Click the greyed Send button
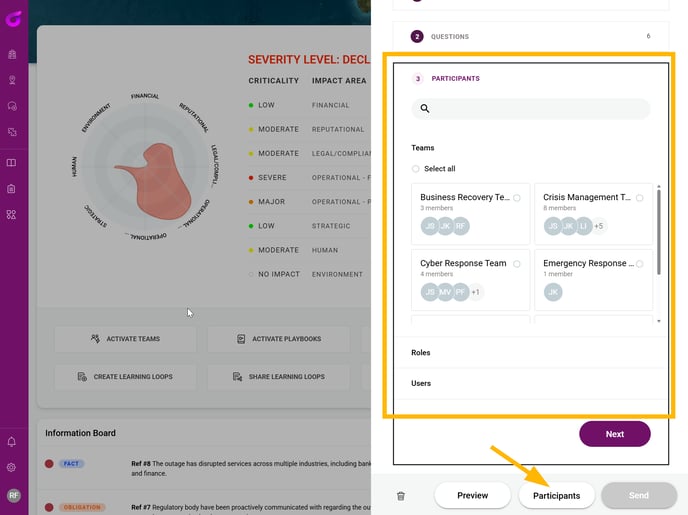This screenshot has height=515, width=688. pos(639,496)
